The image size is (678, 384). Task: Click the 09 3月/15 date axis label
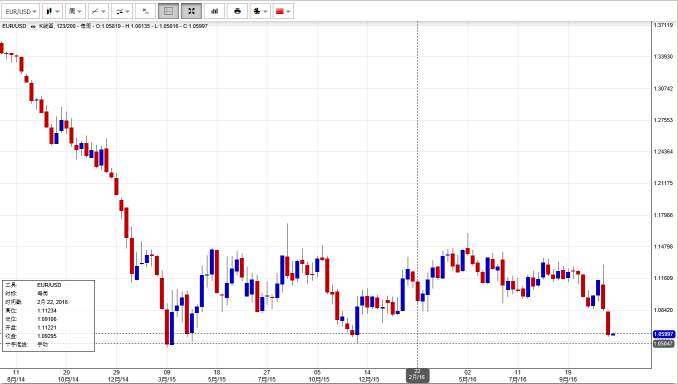click(167, 376)
